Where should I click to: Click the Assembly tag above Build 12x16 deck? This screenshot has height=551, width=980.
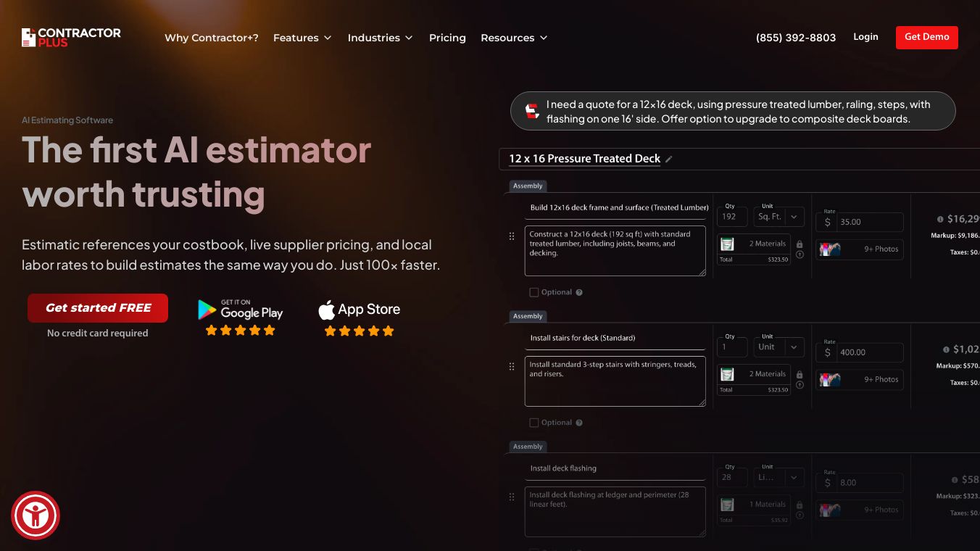point(528,186)
